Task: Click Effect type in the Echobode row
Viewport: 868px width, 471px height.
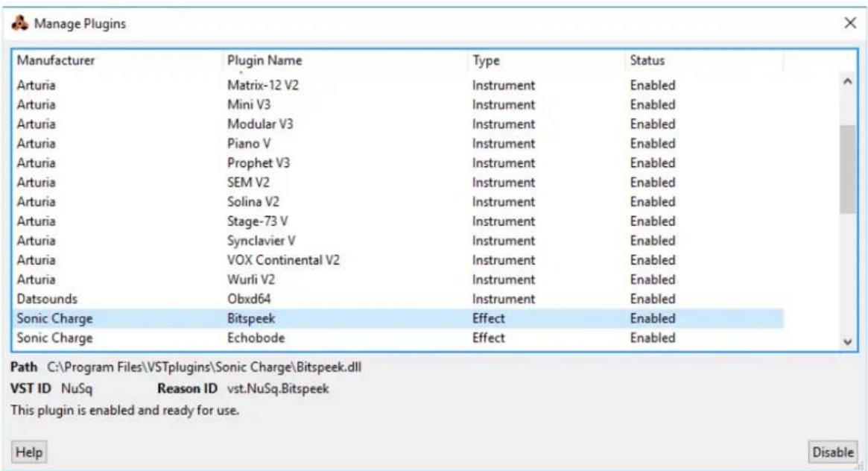Action: click(x=488, y=338)
